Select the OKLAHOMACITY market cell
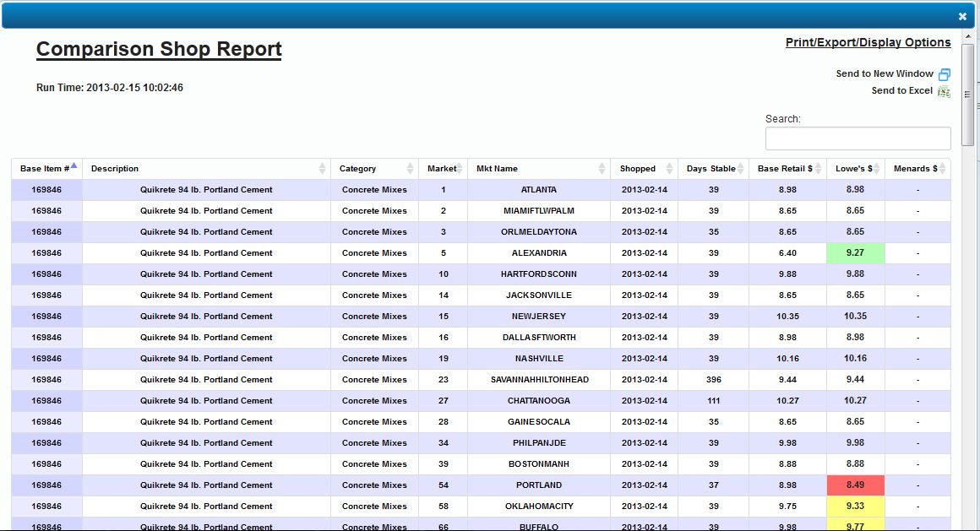 pos(539,506)
